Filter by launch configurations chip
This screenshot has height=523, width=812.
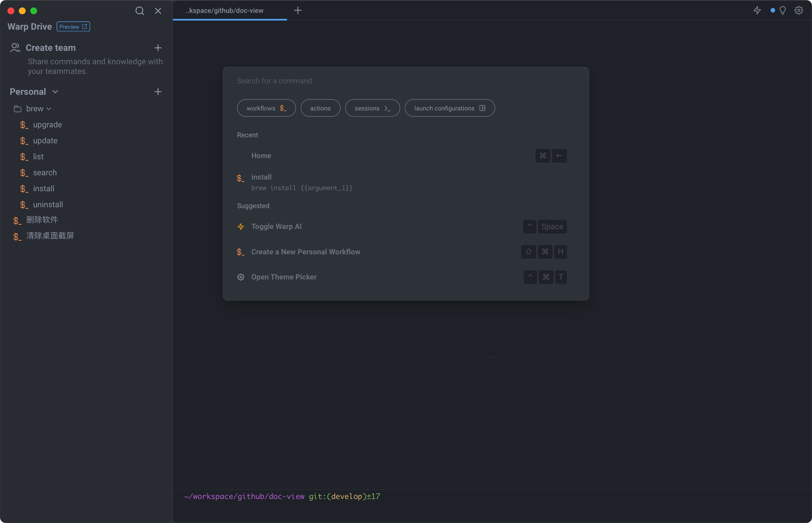pyautogui.click(x=450, y=108)
